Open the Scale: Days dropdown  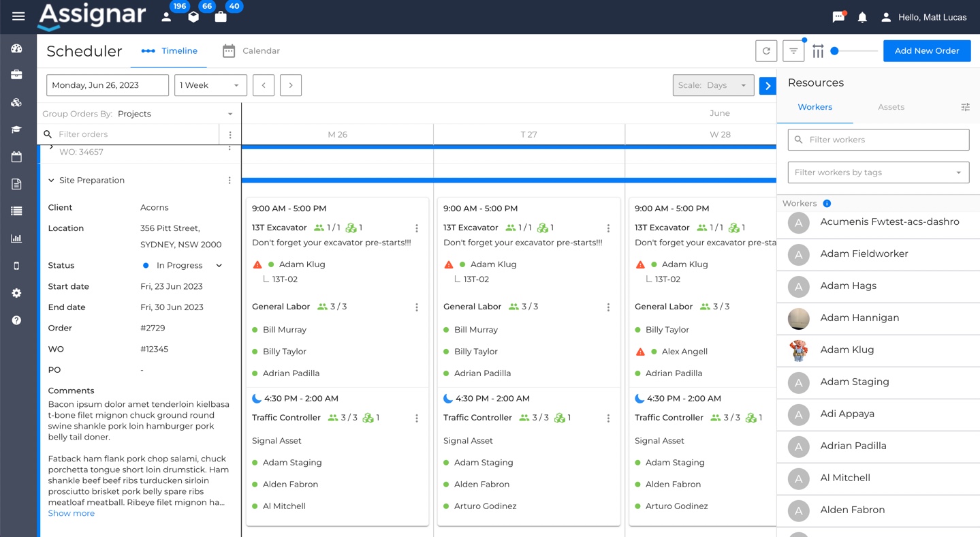click(713, 85)
